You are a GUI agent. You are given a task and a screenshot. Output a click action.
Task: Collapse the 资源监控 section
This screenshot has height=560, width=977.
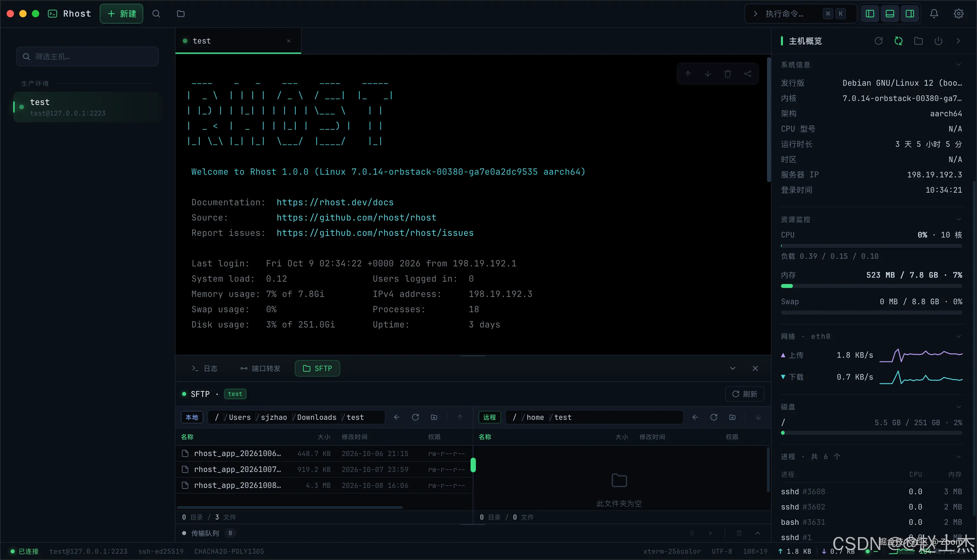958,219
